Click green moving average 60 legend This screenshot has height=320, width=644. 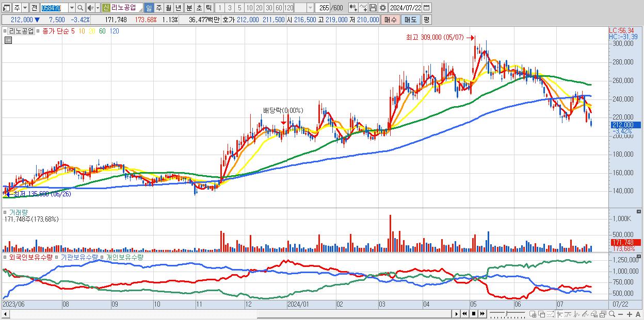click(103, 31)
